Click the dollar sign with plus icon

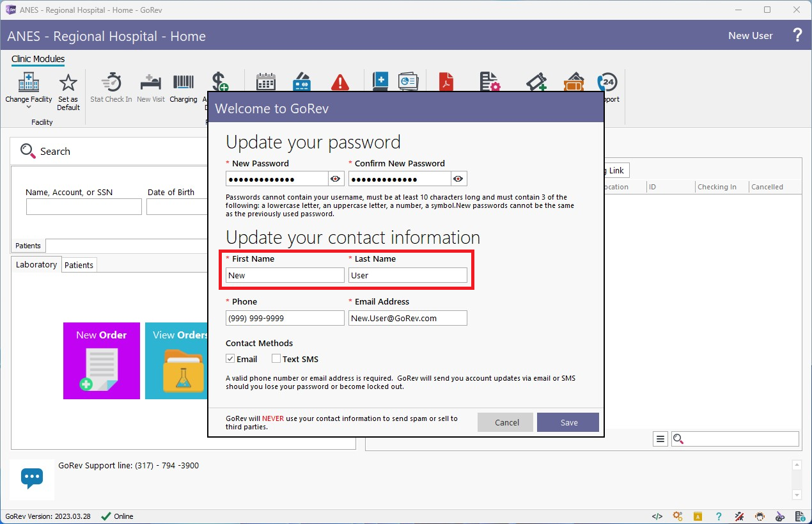pyautogui.click(x=219, y=81)
